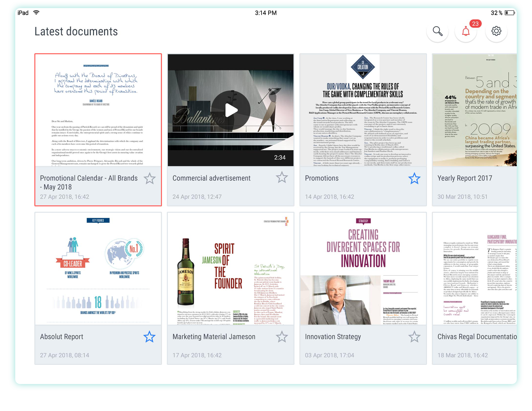
Task: Star the Marketing Material Jameson document
Action: pyautogui.click(x=282, y=337)
